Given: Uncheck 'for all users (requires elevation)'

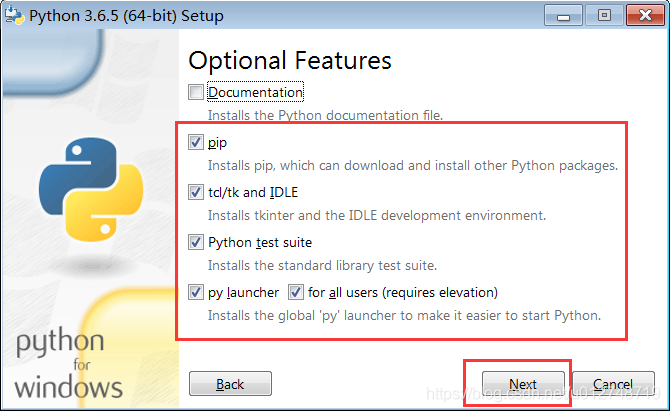Looking at the screenshot, I should coord(296,292).
